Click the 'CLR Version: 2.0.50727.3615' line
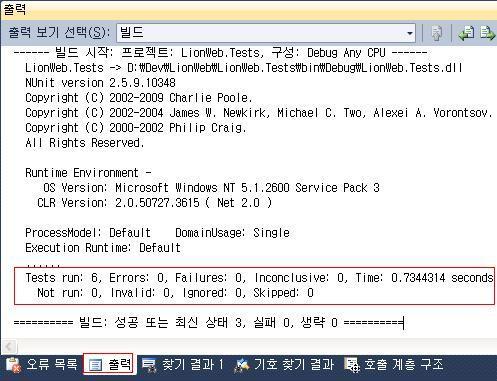The image size is (497, 381). (154, 203)
